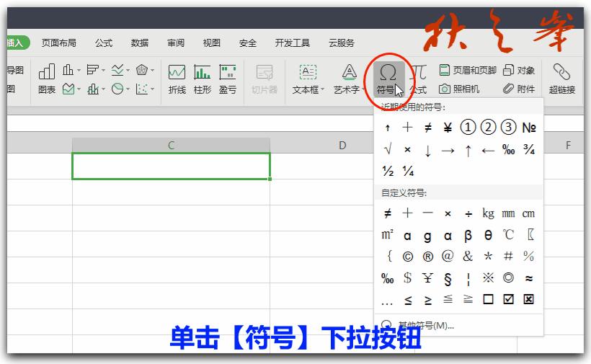591x364 pixels.
Task: Open the 文本框 dropdown arrow
Action: (323, 89)
